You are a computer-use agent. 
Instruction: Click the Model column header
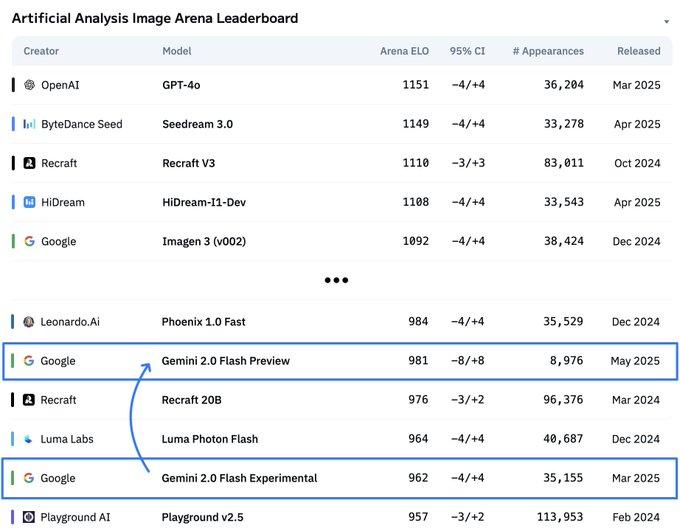point(176,51)
